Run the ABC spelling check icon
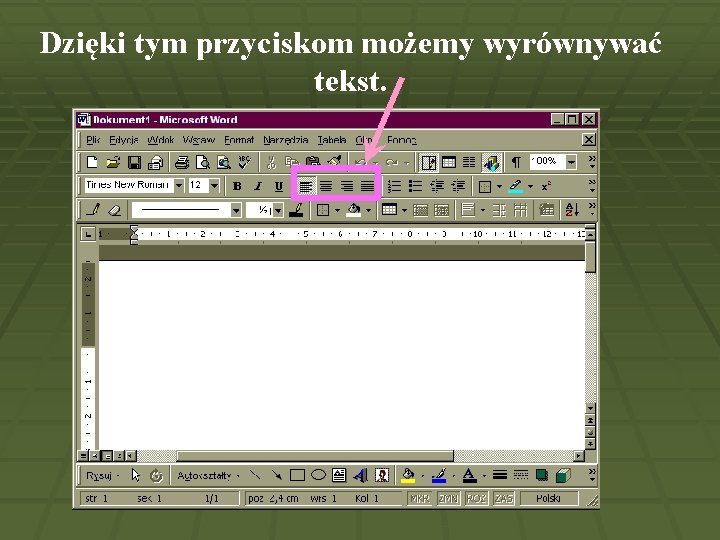This screenshot has height=540, width=720. (x=244, y=162)
